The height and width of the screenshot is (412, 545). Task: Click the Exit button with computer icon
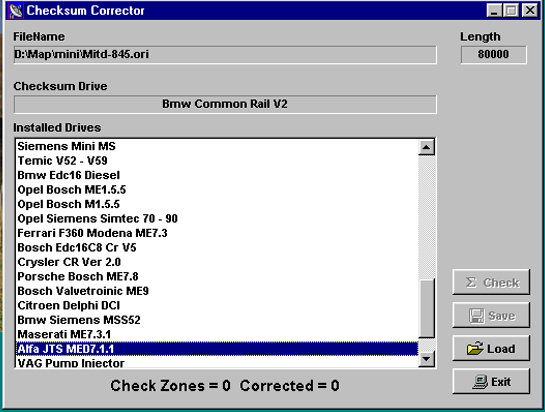click(491, 381)
